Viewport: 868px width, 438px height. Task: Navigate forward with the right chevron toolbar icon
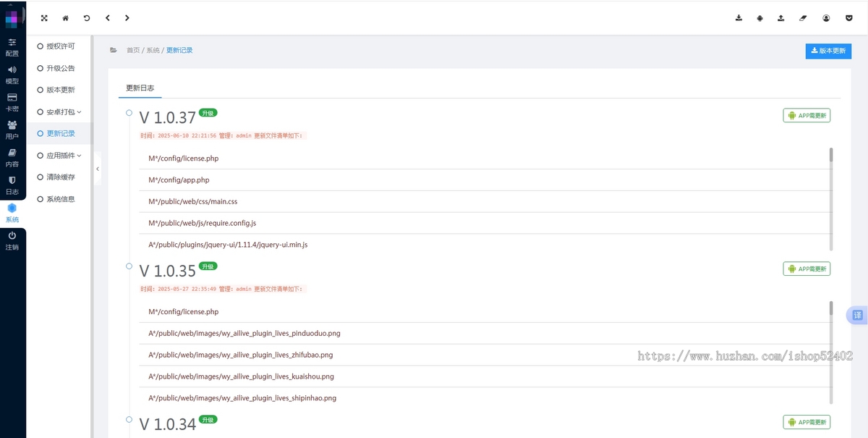click(x=127, y=18)
